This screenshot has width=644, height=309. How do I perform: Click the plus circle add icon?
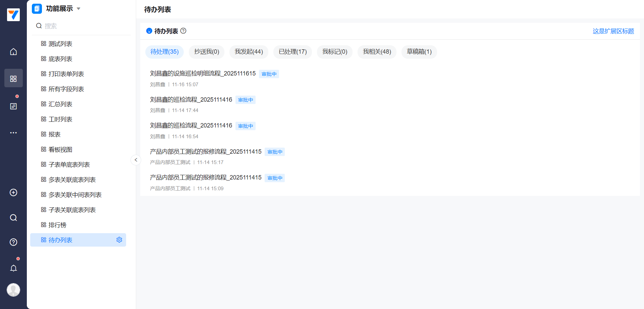click(x=13, y=193)
